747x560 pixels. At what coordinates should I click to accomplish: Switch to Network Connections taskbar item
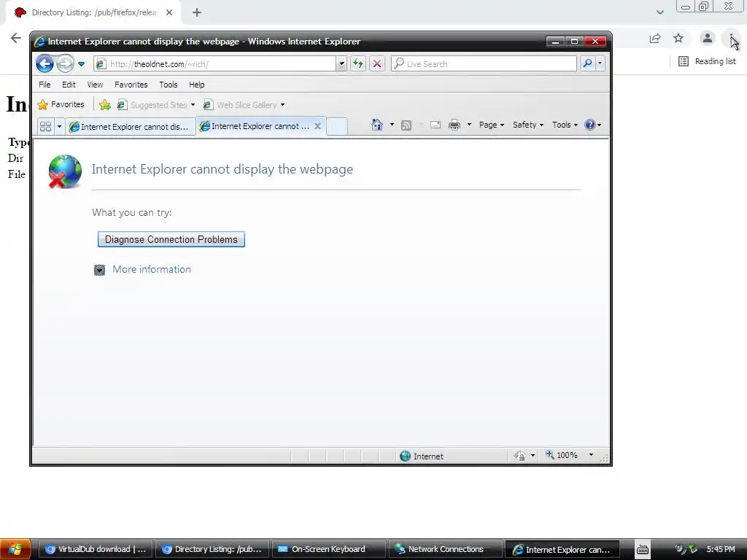tap(446, 549)
